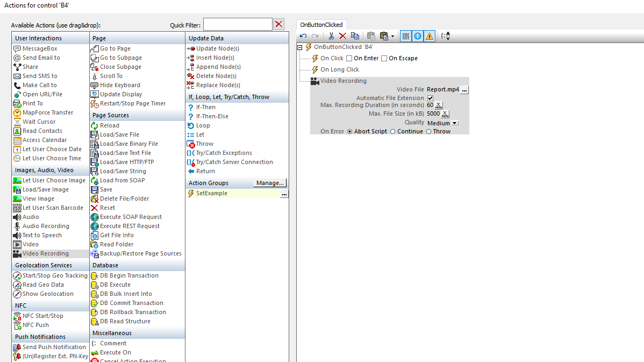
Task: Click the Manage... button for Action Groups
Action: pos(270,183)
